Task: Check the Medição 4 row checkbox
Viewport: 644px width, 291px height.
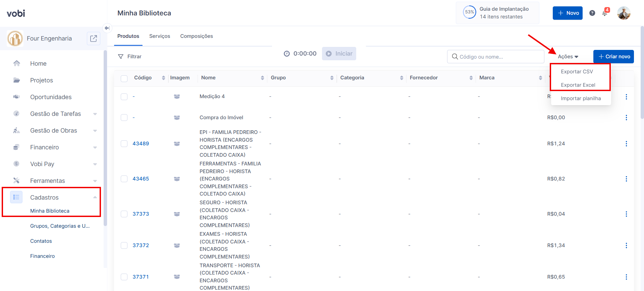Action: click(x=124, y=97)
